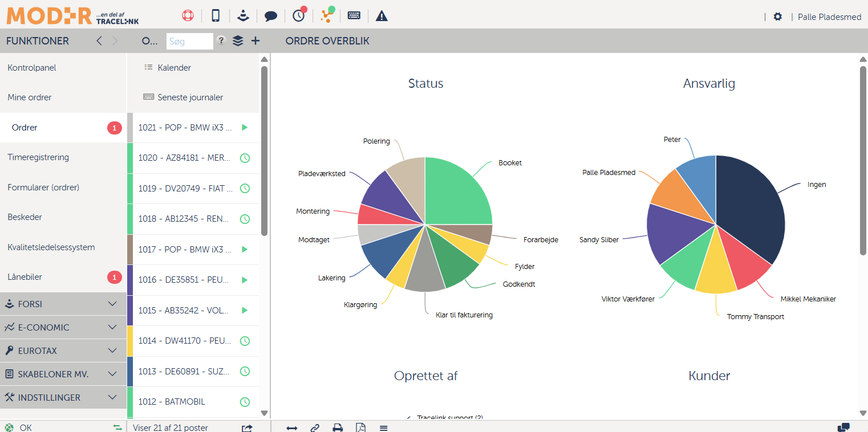Click the keyboard shortcuts icon in top toolbar
This screenshot has height=432, width=868.
pyautogui.click(x=354, y=16)
